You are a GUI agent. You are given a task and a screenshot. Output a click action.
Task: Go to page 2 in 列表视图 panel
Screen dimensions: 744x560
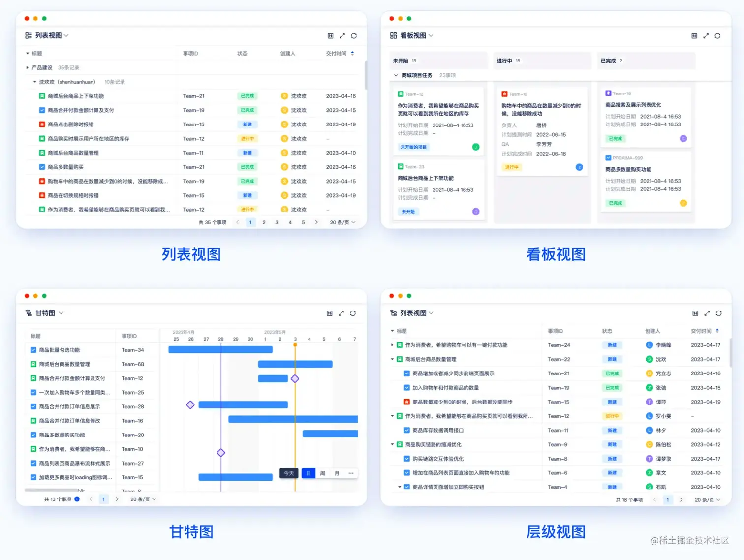click(264, 222)
